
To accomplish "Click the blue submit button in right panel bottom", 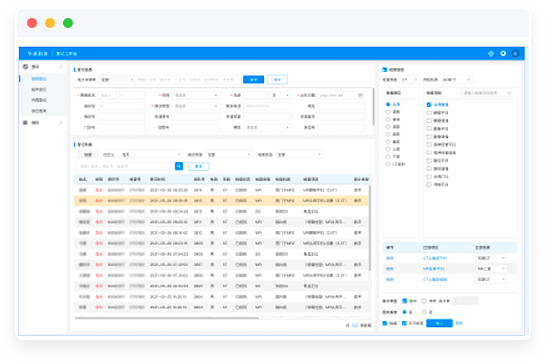I will click(x=439, y=323).
